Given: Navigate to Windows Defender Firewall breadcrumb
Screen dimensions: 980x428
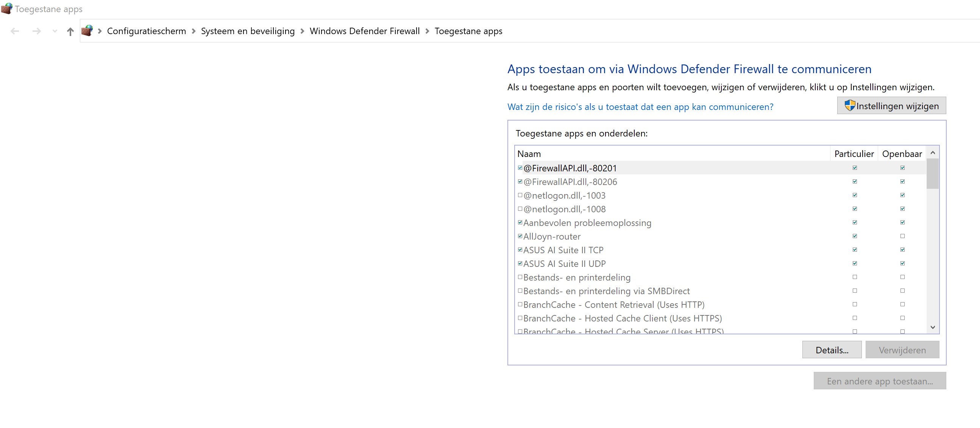Looking at the screenshot, I should point(364,31).
